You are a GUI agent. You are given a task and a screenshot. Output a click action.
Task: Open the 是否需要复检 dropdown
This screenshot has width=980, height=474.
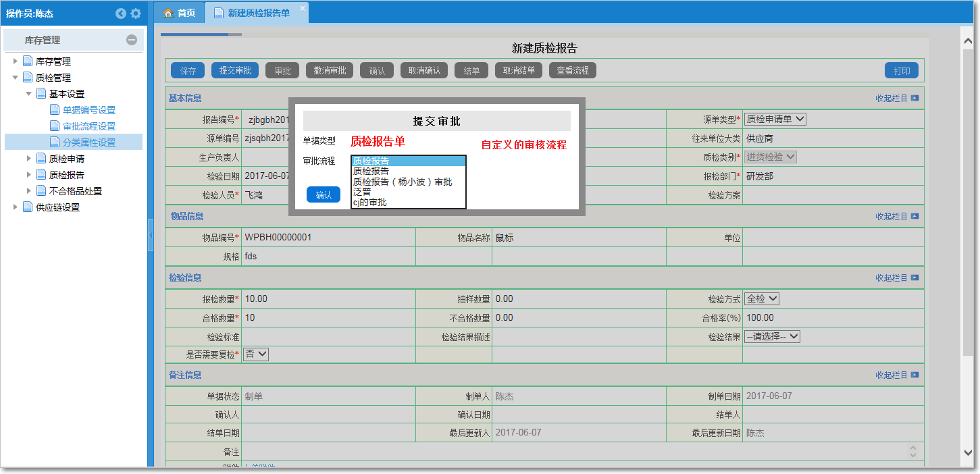[x=256, y=354]
